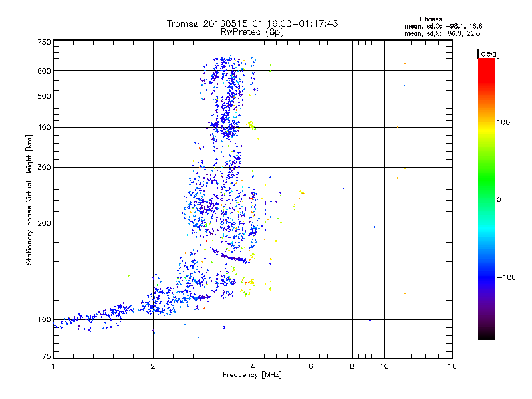Click the colorbar '-100' tick label
Screen dimensions: 532x399
pos(507,277)
